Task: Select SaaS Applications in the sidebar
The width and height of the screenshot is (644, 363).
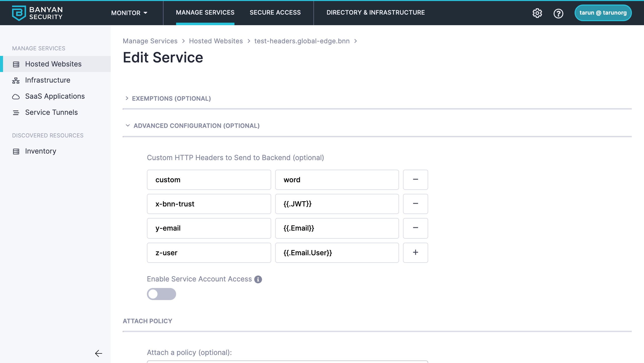Action: (x=55, y=96)
